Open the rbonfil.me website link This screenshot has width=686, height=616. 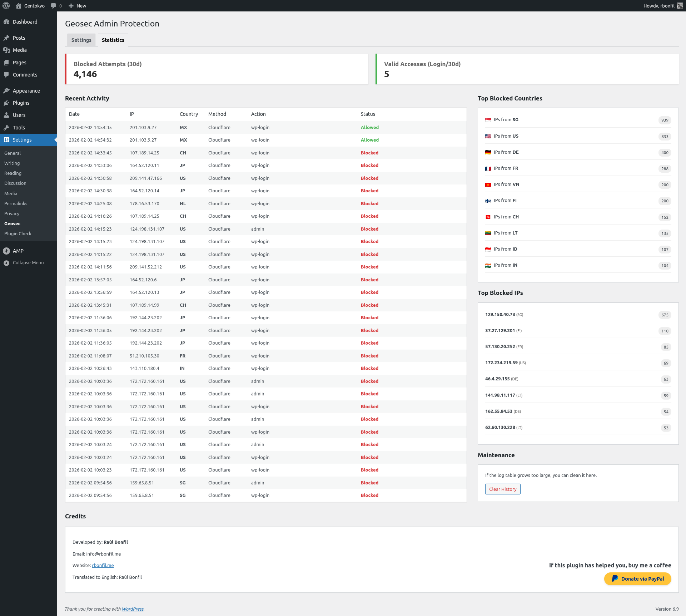coord(103,565)
